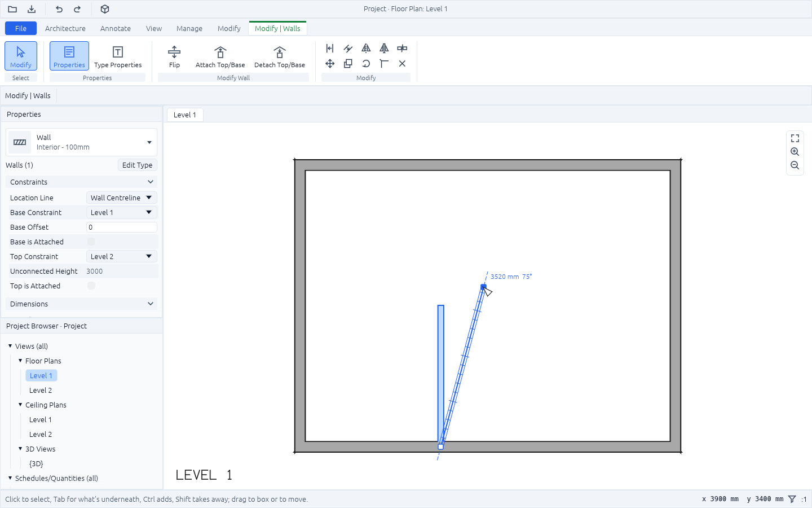The width and height of the screenshot is (812, 508).
Task: Toggle the Properties palette button
Action: (x=69, y=56)
